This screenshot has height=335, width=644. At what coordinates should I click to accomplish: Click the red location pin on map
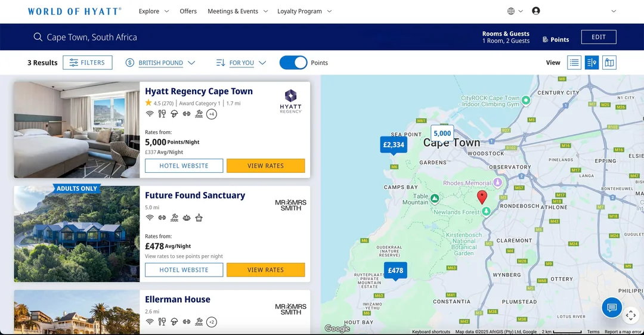tap(482, 197)
